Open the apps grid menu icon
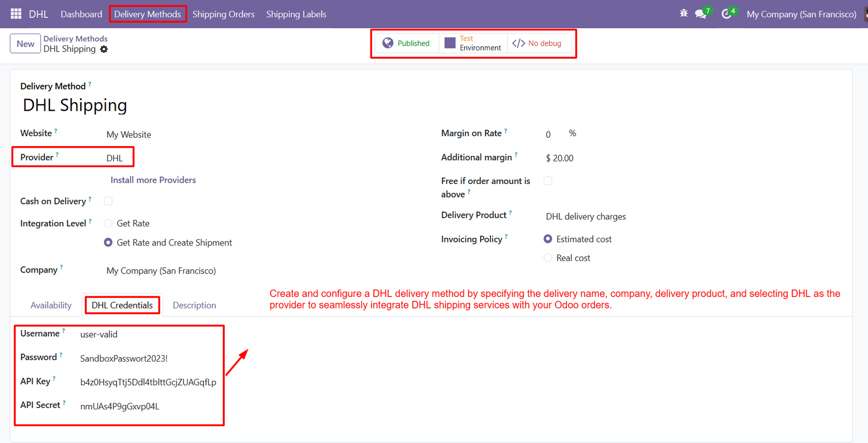Viewport: 868px width, 443px height. click(16, 14)
